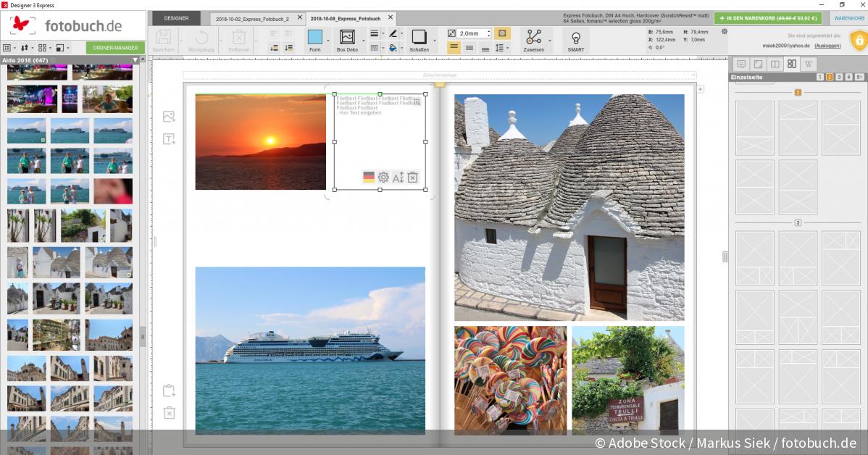This screenshot has height=455, width=868.
Task: Click the paint bucket fill icon
Action: point(393,48)
